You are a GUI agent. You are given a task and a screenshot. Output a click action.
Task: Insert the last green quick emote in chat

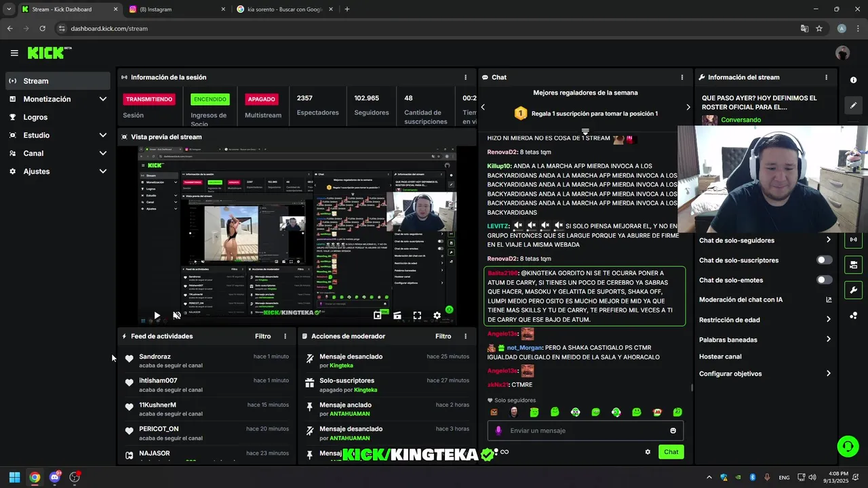(x=677, y=412)
